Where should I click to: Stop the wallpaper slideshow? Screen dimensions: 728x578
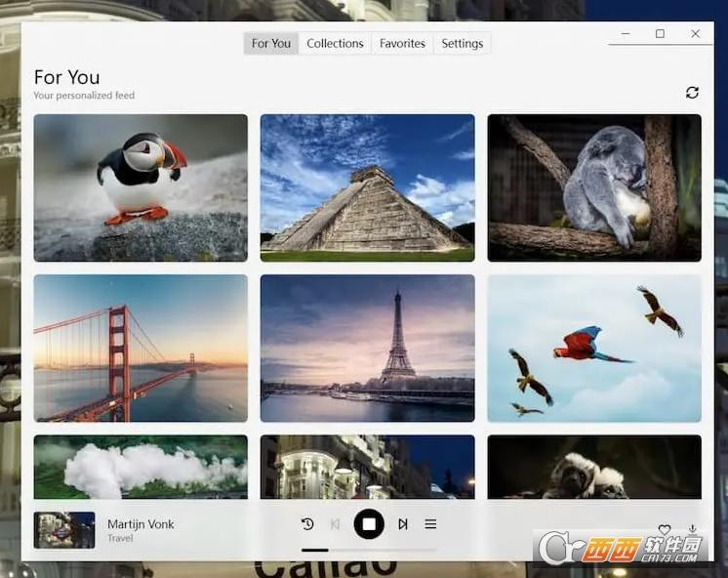tap(369, 524)
